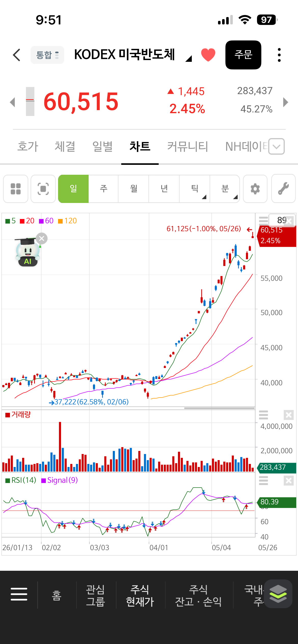The width and height of the screenshot is (298, 644).
Task: Click the green 5-day MA legend swatch
Action: pyautogui.click(x=8, y=221)
